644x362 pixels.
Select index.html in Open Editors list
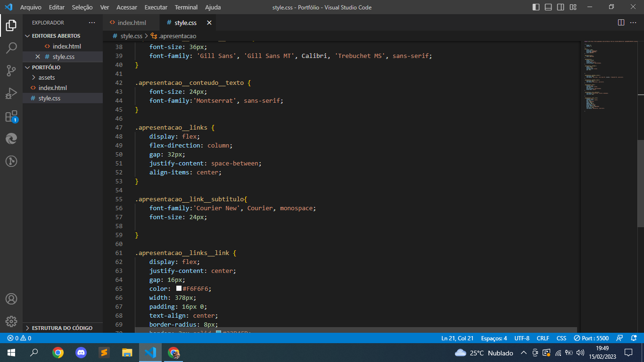63,46
